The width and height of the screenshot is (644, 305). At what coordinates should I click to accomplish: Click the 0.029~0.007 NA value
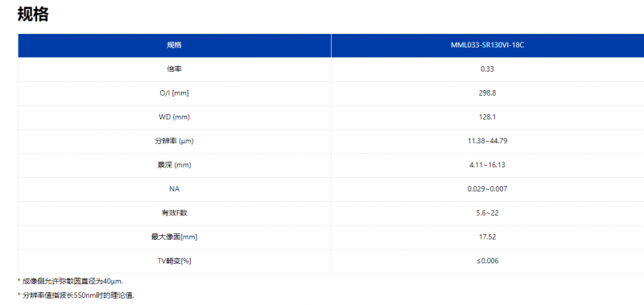[487, 189]
